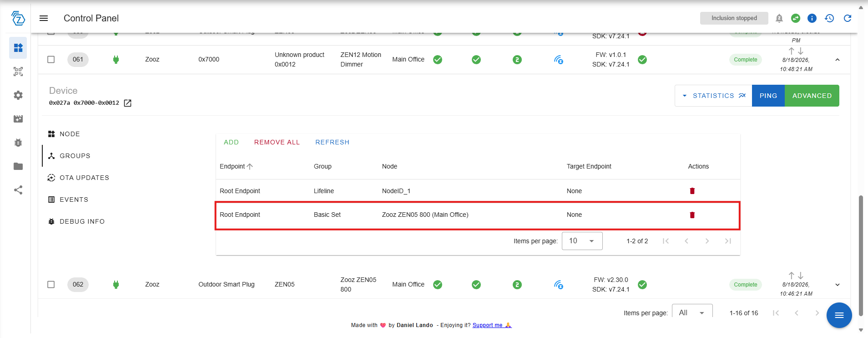Viewport: 868px width, 338px height.
Task: Click Complete status chip in row 061
Action: coord(746,60)
